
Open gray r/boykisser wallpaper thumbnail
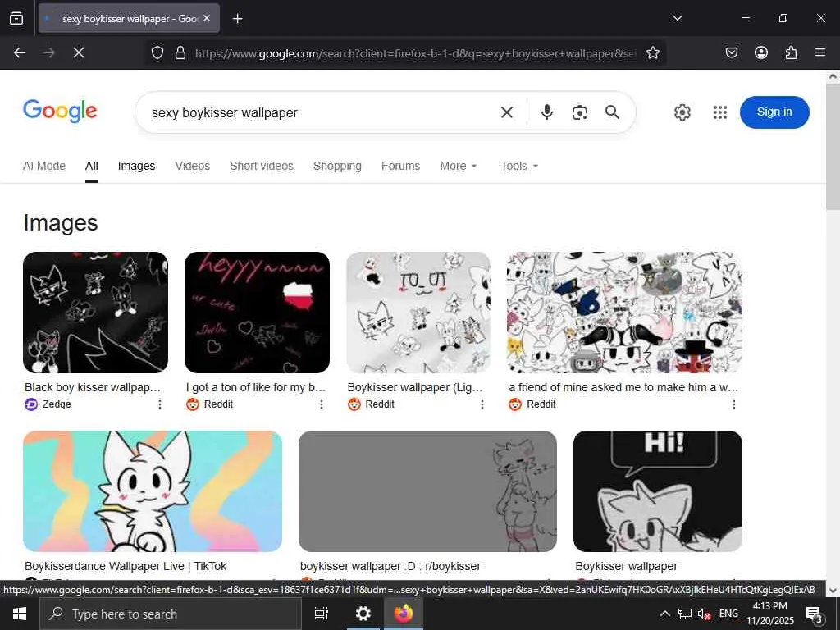[x=427, y=491]
